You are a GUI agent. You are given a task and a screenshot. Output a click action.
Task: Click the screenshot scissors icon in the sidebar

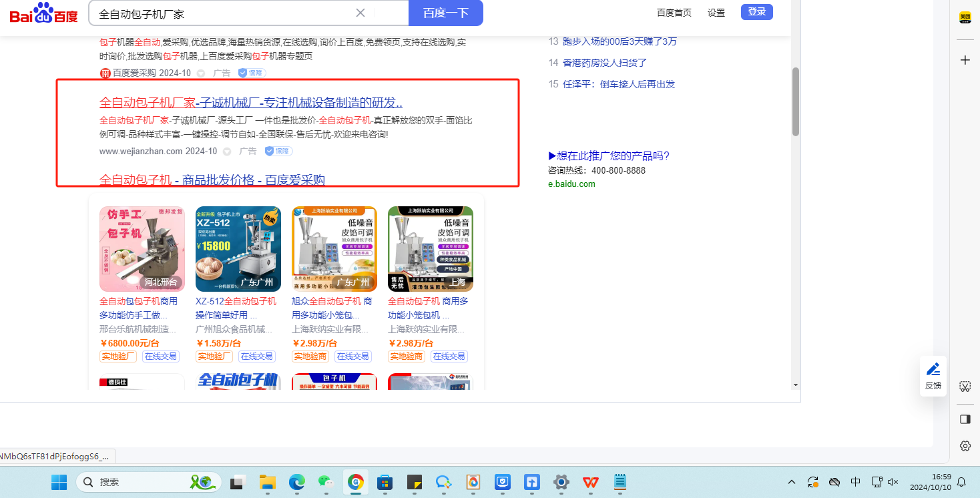point(965,387)
